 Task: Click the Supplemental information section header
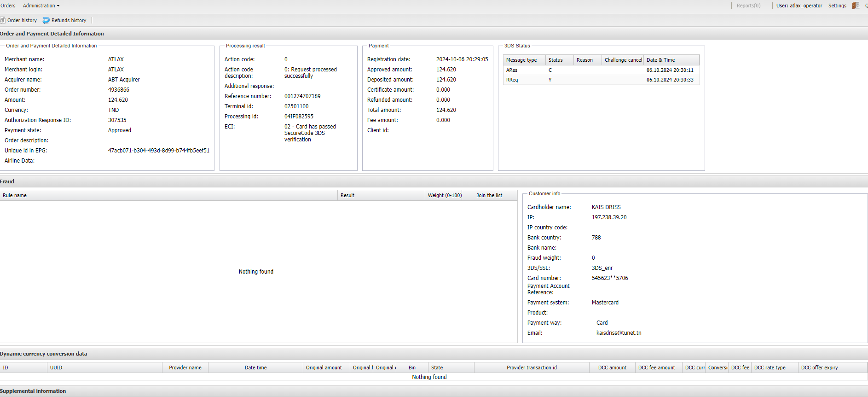click(x=33, y=391)
